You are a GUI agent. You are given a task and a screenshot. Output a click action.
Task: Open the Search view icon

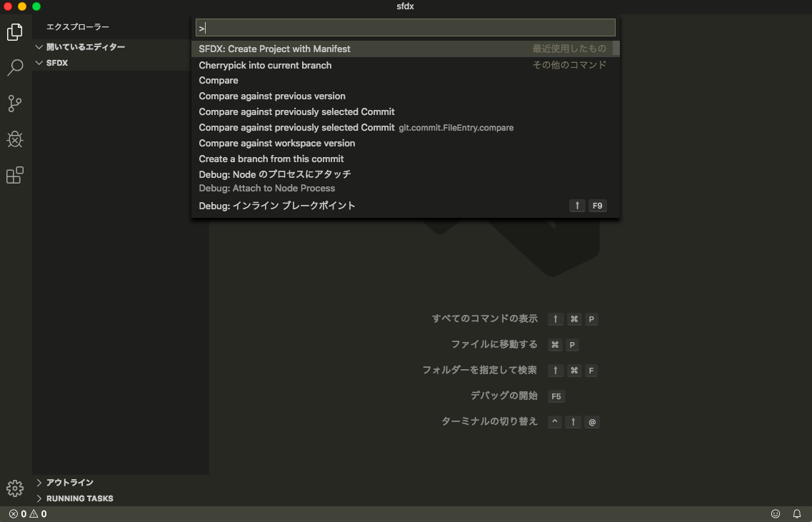(x=14, y=68)
